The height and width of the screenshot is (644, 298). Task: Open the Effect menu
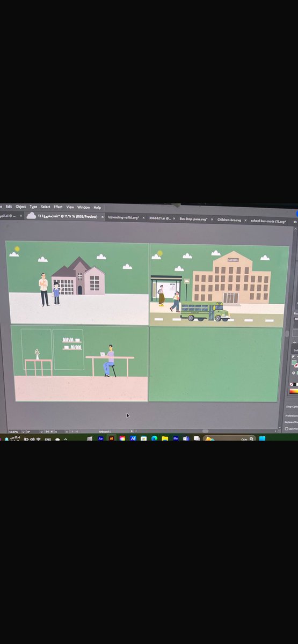click(58, 207)
